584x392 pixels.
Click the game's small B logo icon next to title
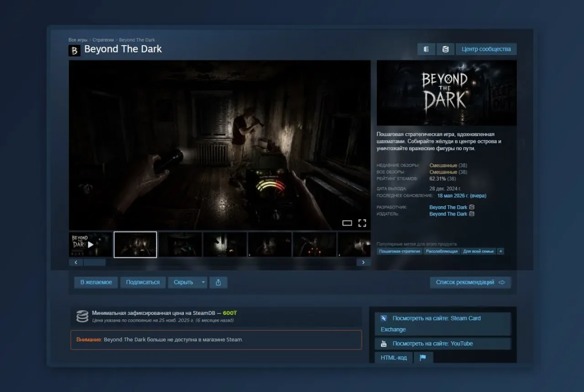tap(74, 50)
